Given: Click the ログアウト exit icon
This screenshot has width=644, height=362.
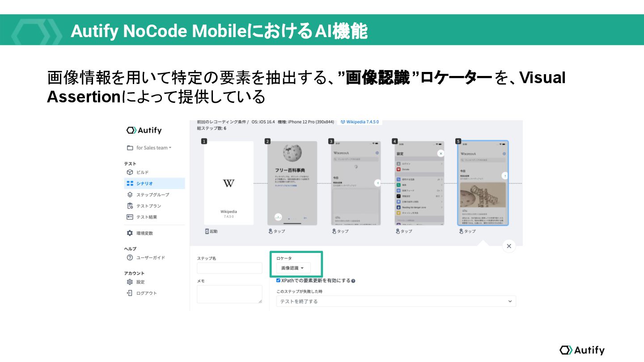Looking at the screenshot, I should (130, 293).
